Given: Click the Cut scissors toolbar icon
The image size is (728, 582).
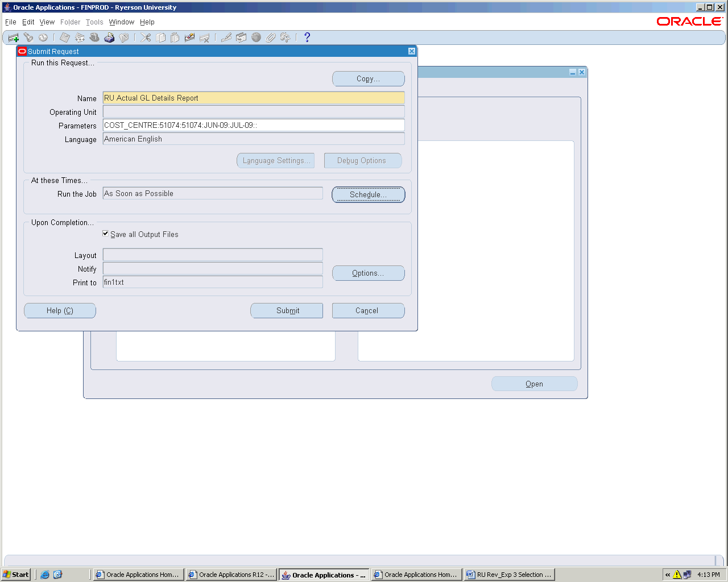Looking at the screenshot, I should [146, 38].
